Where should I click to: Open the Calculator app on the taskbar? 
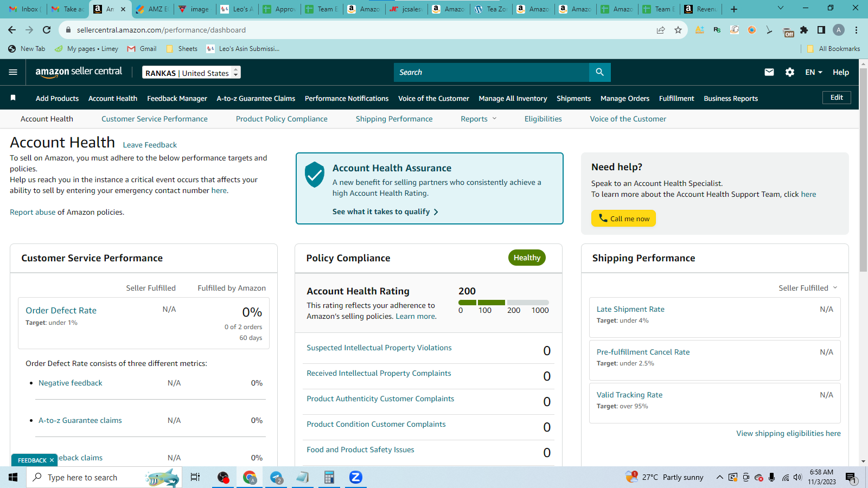(329, 477)
